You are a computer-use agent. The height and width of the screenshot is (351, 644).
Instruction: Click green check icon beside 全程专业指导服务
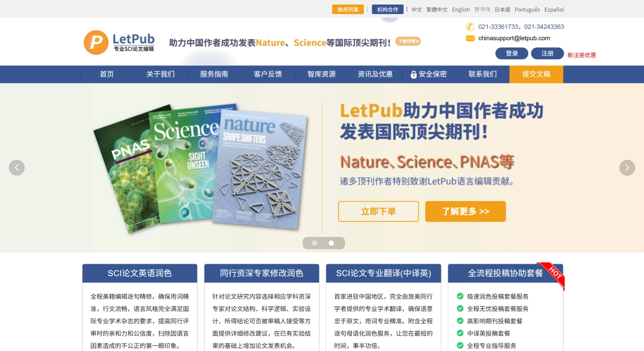pyautogui.click(x=460, y=345)
